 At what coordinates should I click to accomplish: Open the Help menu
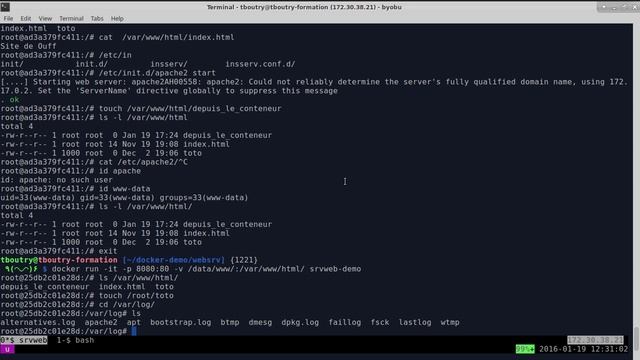117,18
